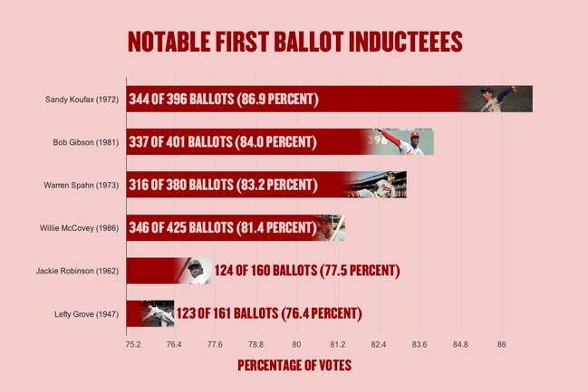588x392 pixels.
Task: Click the Lefty Grove photo thumbnail
Action: pos(158,313)
